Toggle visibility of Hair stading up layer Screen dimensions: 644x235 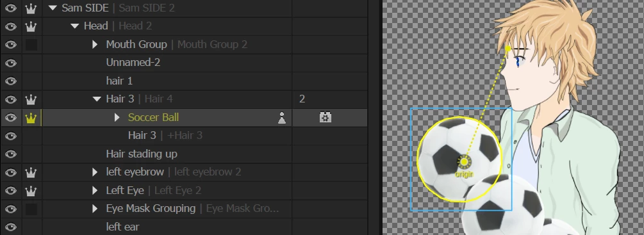click(10, 154)
